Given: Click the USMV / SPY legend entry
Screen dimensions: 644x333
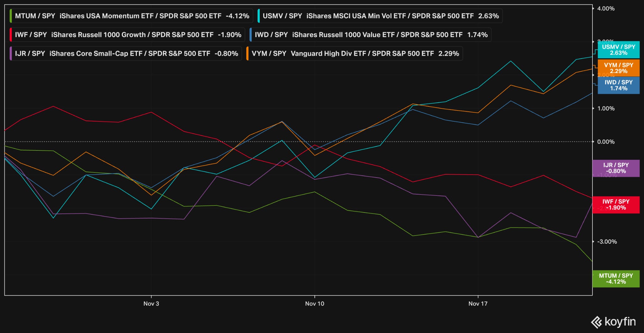Looking at the screenshot, I should (380, 16).
